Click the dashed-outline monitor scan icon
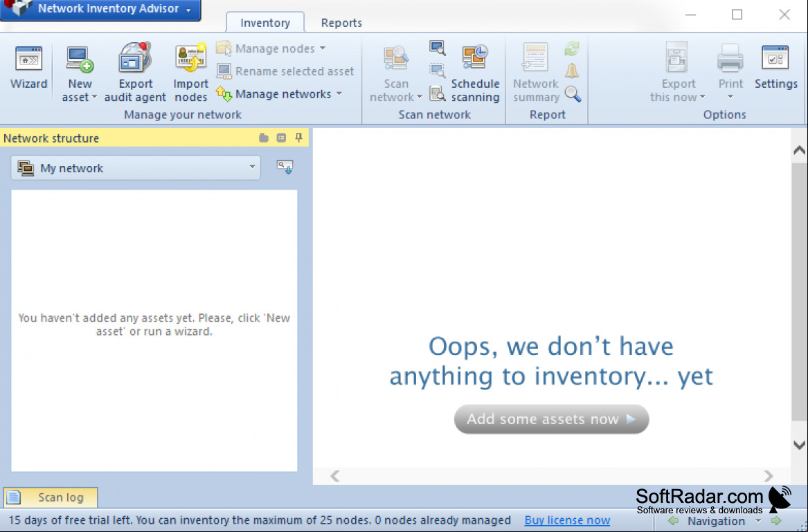808x532 pixels. [438, 71]
